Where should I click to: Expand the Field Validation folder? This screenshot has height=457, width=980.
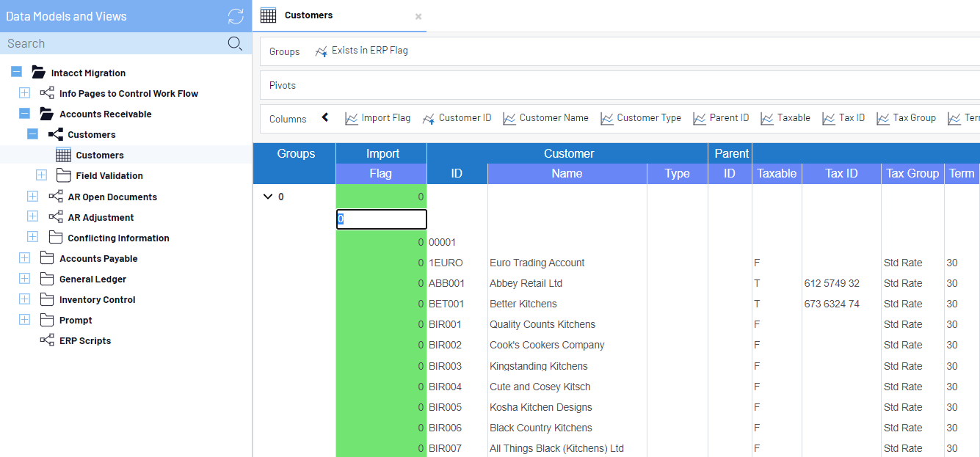click(x=41, y=175)
